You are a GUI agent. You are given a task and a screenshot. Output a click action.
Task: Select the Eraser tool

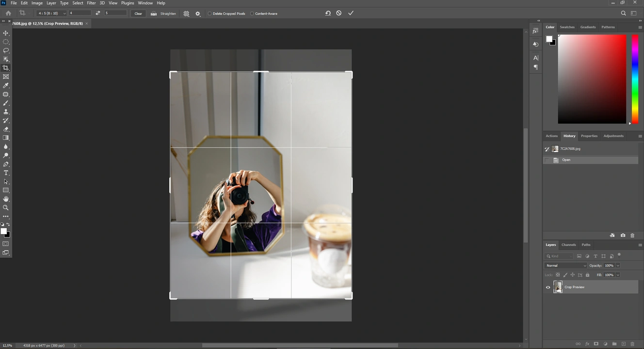coord(6,129)
